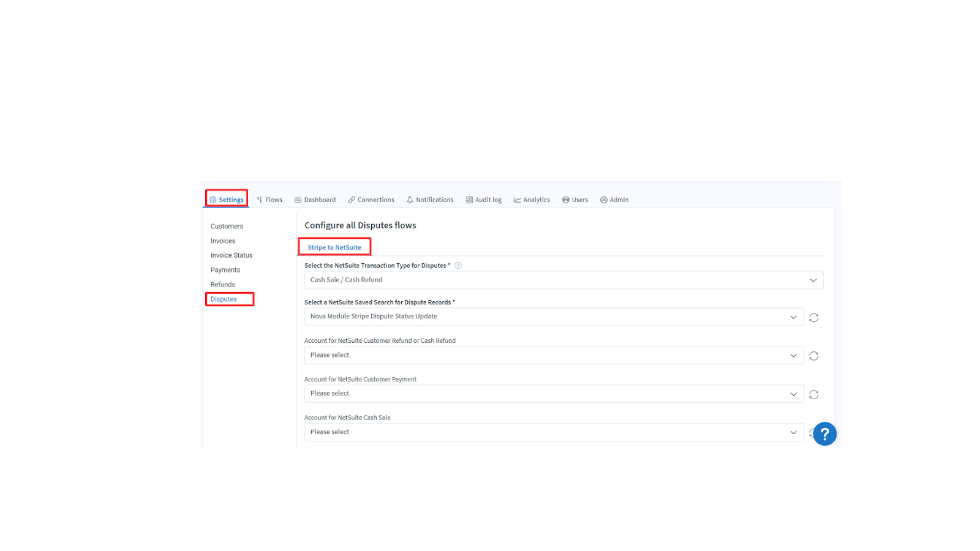
Task: Open the Stripe to NetSuite tab
Action: [334, 247]
